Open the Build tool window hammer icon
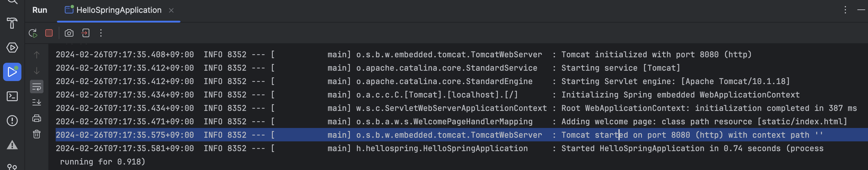 tap(12, 23)
